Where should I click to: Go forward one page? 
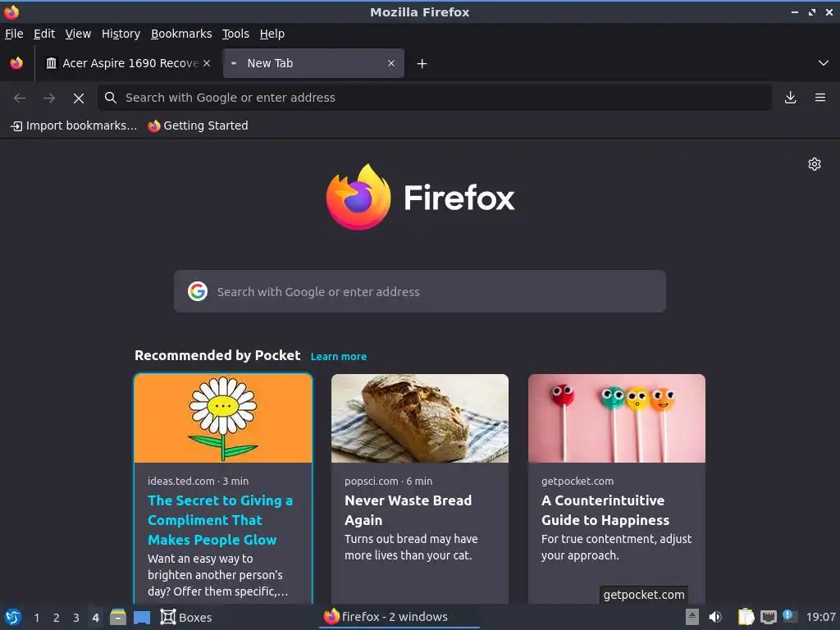[49, 98]
